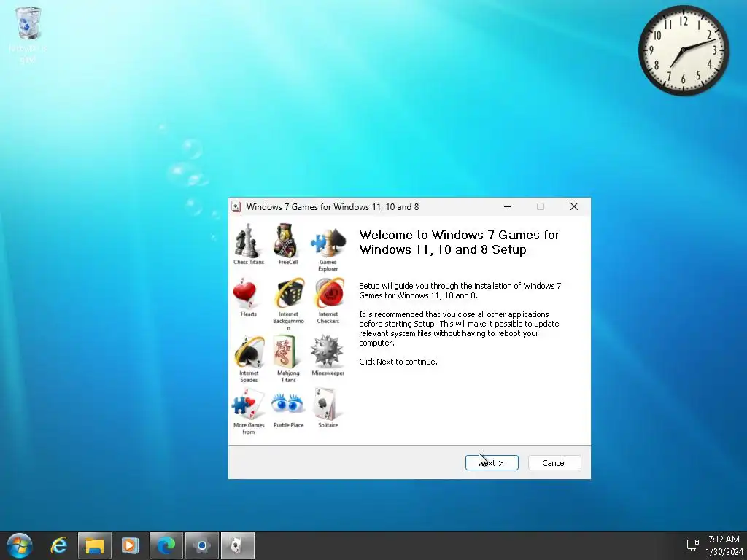Image resolution: width=747 pixels, height=560 pixels.
Task: Close the setup window with X
Action: [x=574, y=206]
